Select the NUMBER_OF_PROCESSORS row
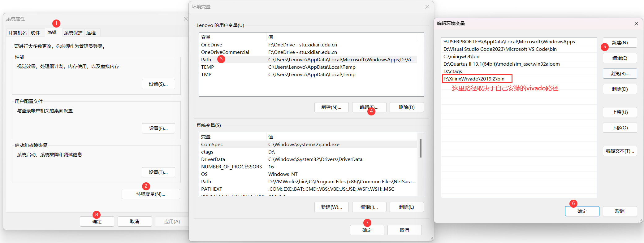644x243 pixels. click(308, 167)
